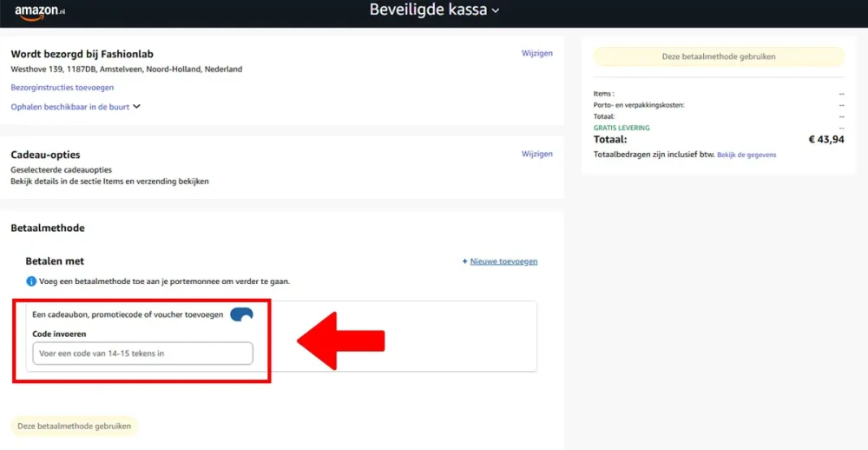Click the Nieuwe toevoegen payment link

click(503, 261)
